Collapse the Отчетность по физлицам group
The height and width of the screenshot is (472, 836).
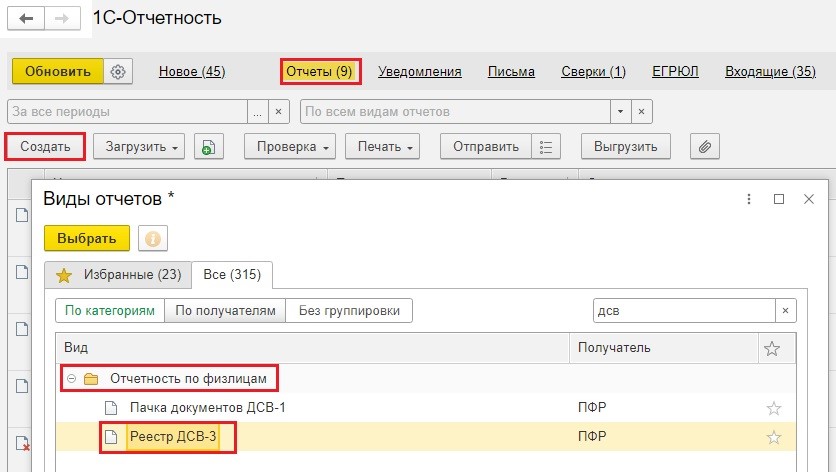(x=71, y=379)
